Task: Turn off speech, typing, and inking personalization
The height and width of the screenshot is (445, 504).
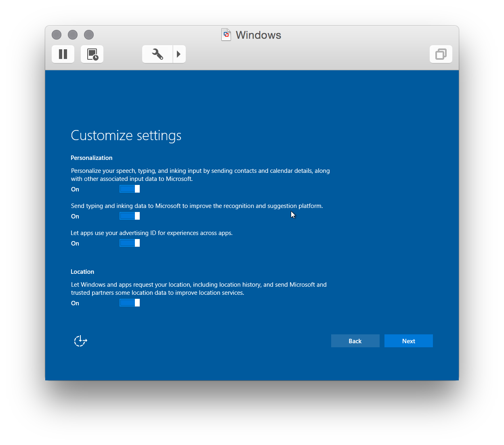Action: [x=130, y=189]
